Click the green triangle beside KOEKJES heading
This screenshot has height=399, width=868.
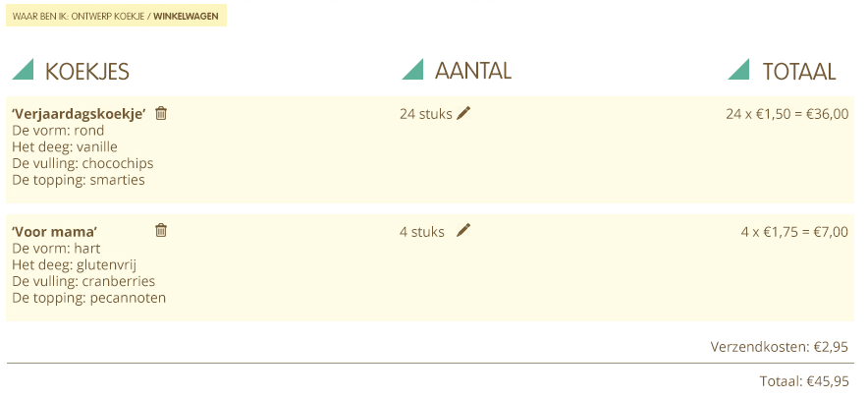[x=23, y=70]
